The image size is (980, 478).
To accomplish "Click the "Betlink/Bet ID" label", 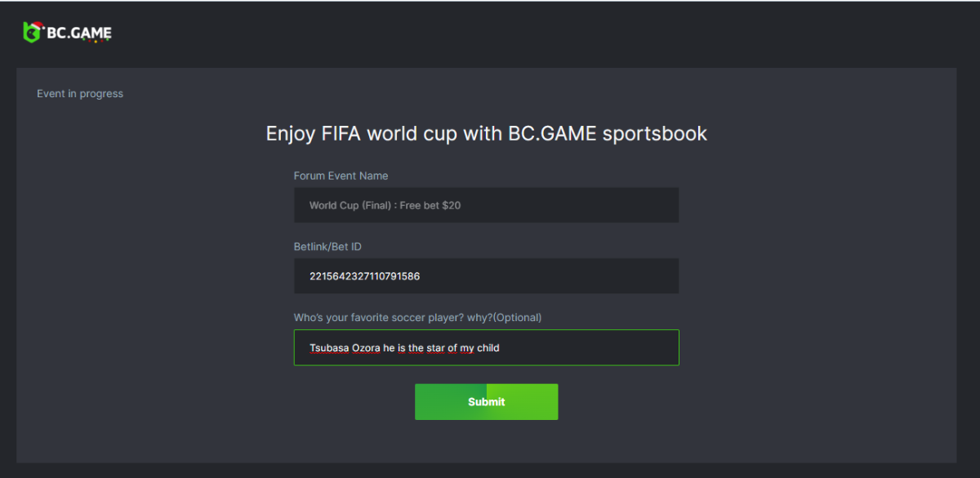I will pyautogui.click(x=327, y=247).
